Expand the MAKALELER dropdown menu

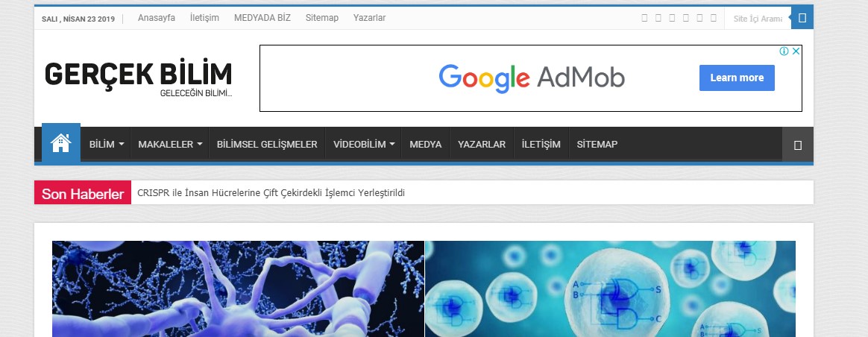170,145
